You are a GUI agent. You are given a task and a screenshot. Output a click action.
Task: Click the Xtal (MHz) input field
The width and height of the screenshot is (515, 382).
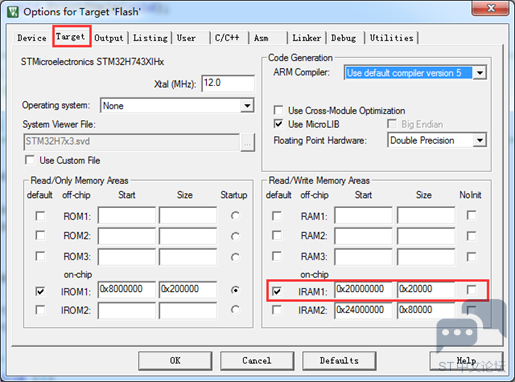click(228, 83)
